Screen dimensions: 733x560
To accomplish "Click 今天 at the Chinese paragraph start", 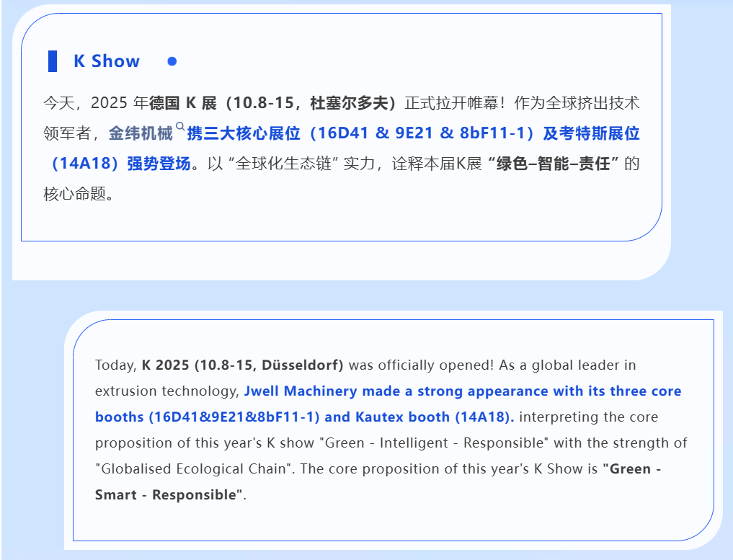I will [x=58, y=103].
